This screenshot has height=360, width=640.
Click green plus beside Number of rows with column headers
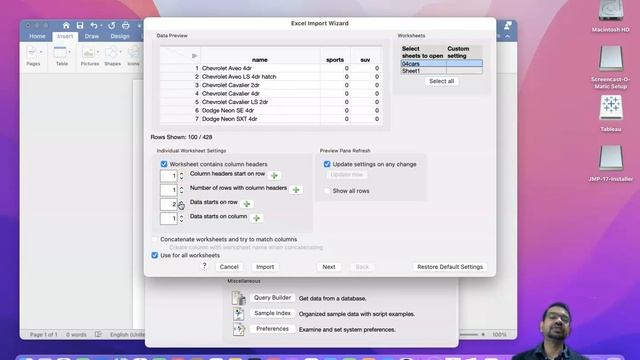click(296, 190)
